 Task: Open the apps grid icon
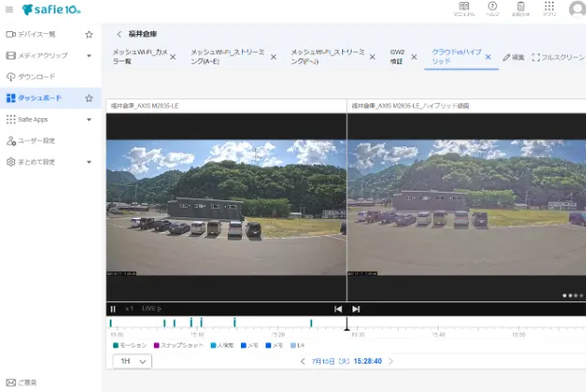tap(549, 9)
